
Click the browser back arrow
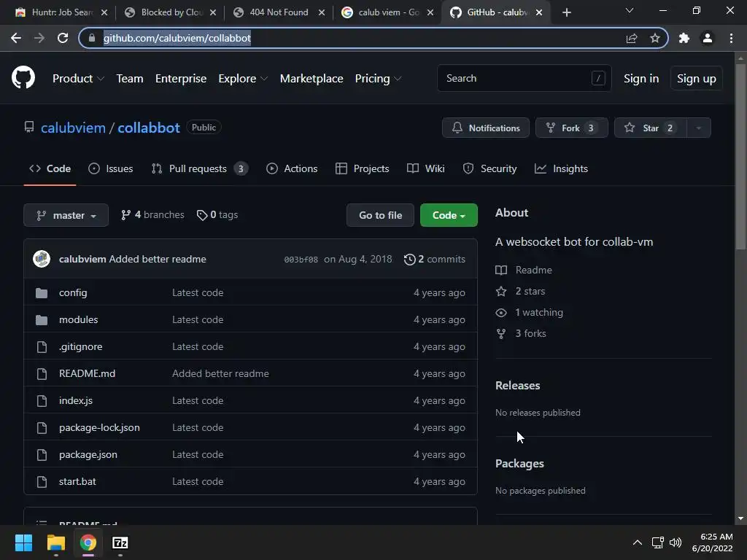(x=16, y=38)
